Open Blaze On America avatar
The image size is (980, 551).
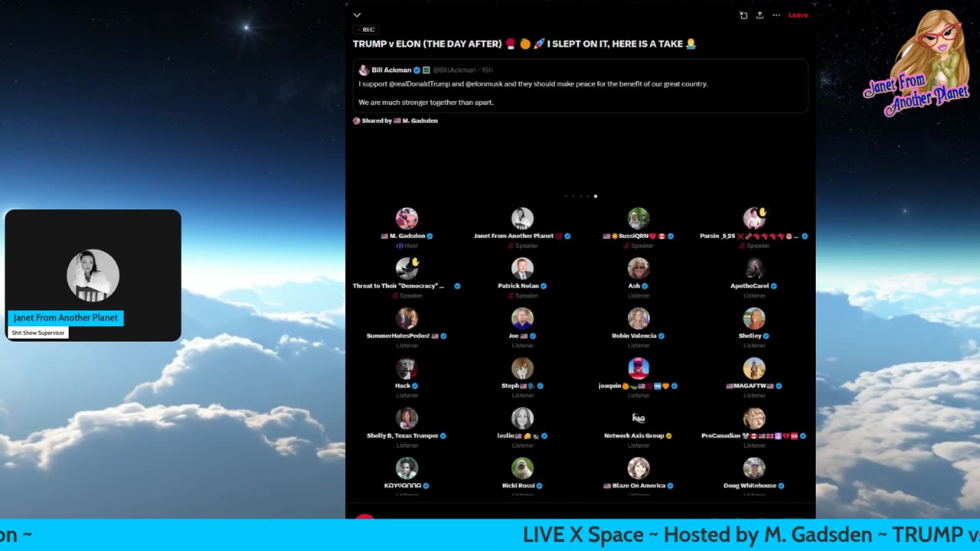pos(639,468)
